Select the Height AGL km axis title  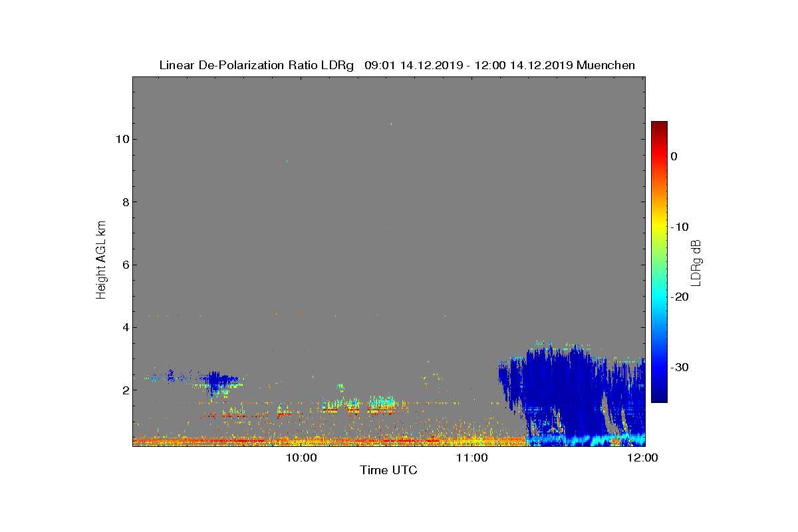pyautogui.click(x=101, y=259)
